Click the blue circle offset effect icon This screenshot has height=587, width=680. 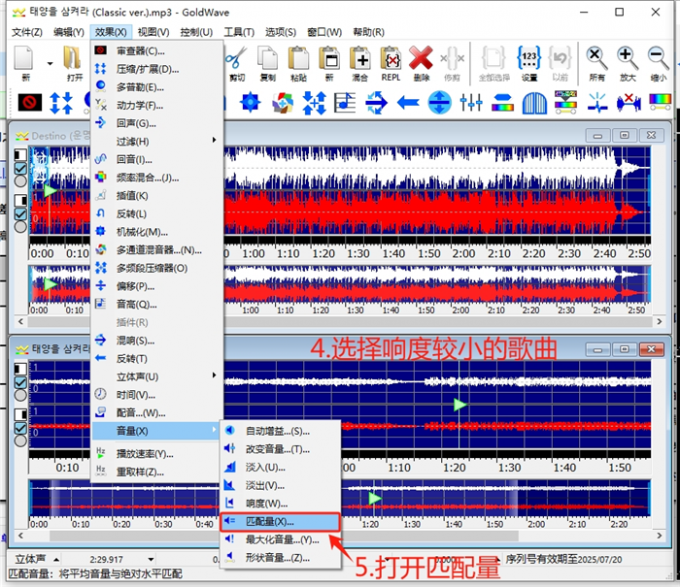coord(440,103)
